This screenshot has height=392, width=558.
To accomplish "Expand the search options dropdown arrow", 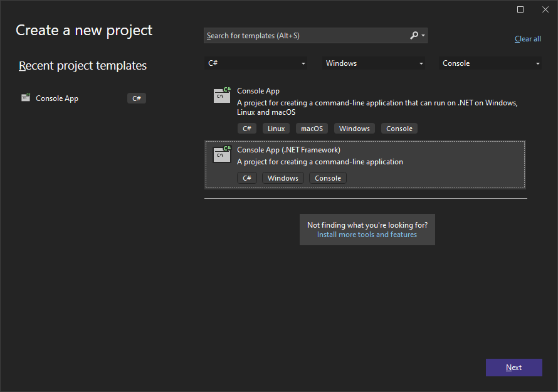I will [x=424, y=36].
